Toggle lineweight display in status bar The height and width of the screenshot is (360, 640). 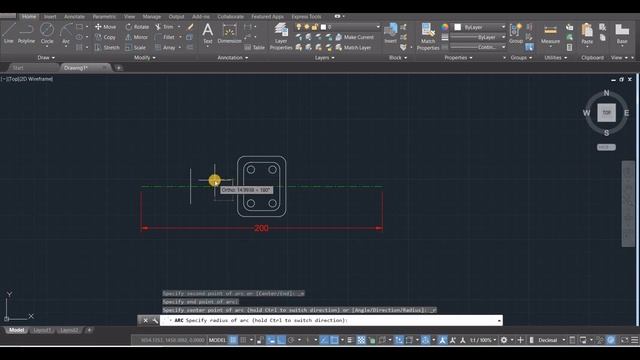[x=350, y=340]
